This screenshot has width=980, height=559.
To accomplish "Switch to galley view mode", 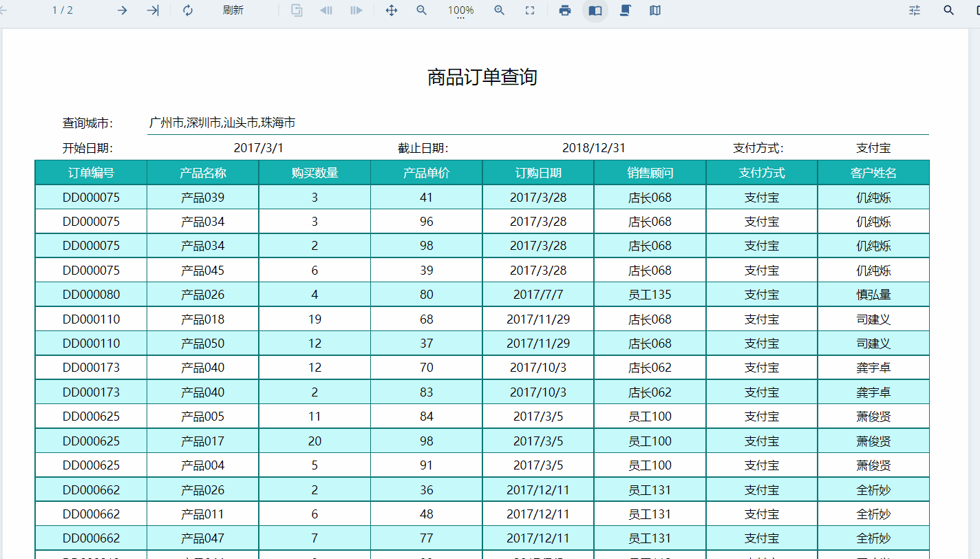I will coord(654,10).
